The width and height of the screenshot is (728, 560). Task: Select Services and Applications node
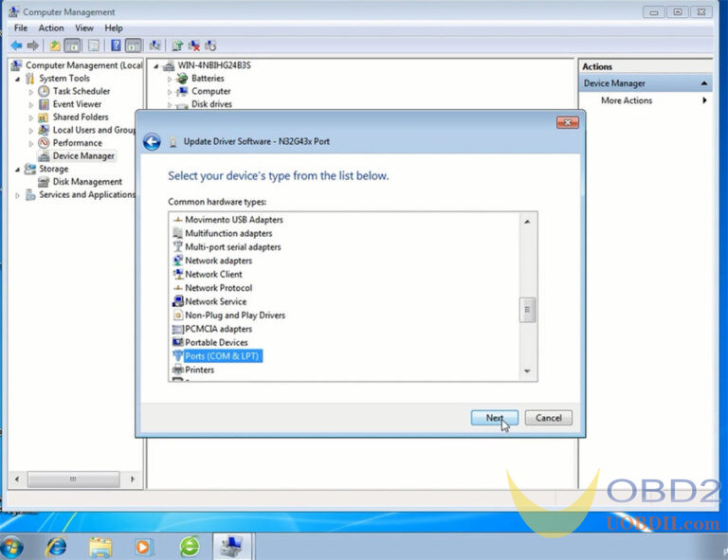click(x=87, y=195)
